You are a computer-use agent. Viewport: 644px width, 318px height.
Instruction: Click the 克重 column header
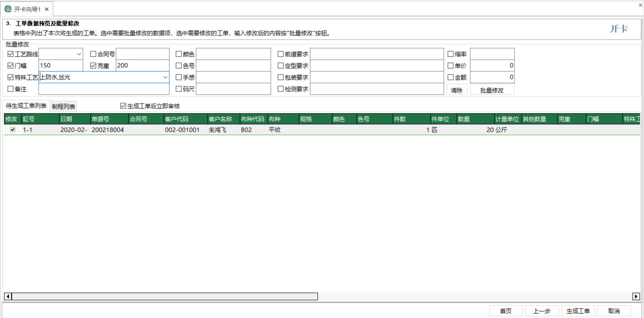pos(572,119)
